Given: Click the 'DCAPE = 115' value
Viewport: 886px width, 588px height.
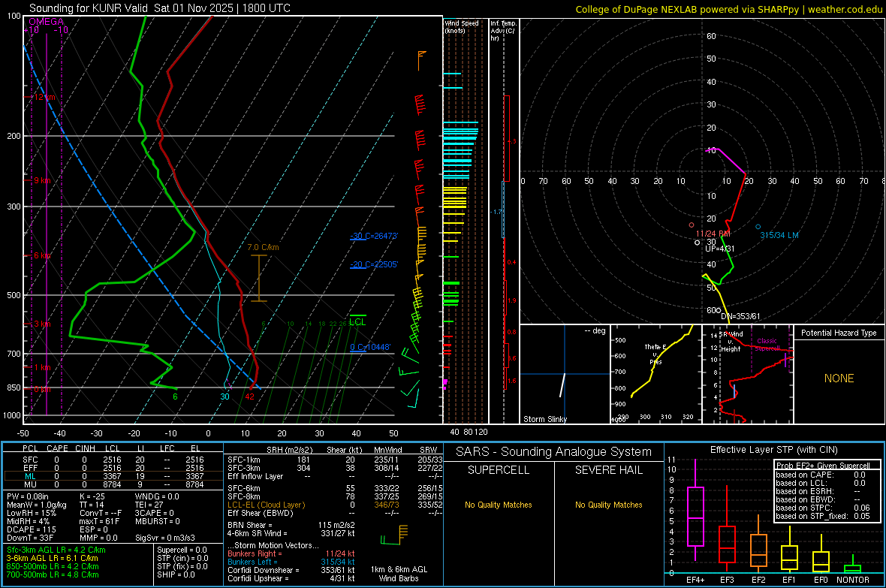Looking at the screenshot, I should [32, 529].
